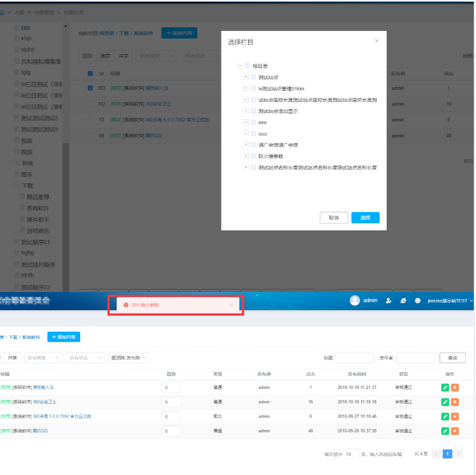Viewport: 476px width, 475px height.
Task: Go to the next page with the right arrow
Action: coord(458,454)
